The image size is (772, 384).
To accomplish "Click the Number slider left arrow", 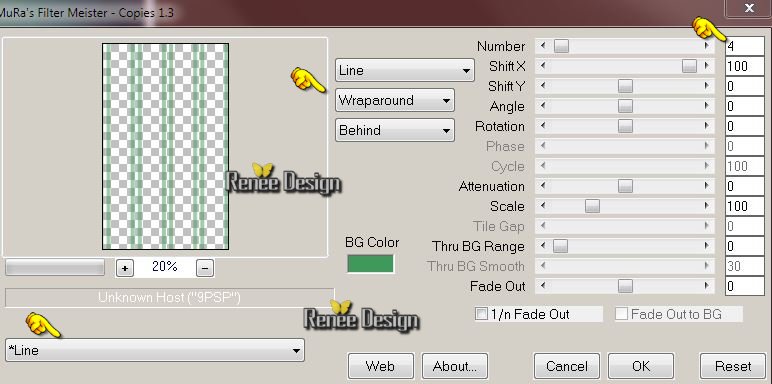I will click(x=543, y=46).
